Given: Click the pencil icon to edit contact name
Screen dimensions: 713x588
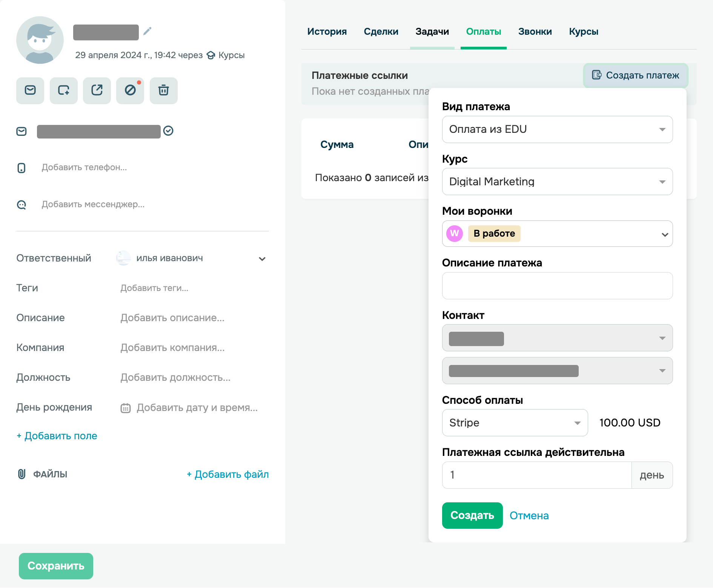Looking at the screenshot, I should pyautogui.click(x=147, y=31).
